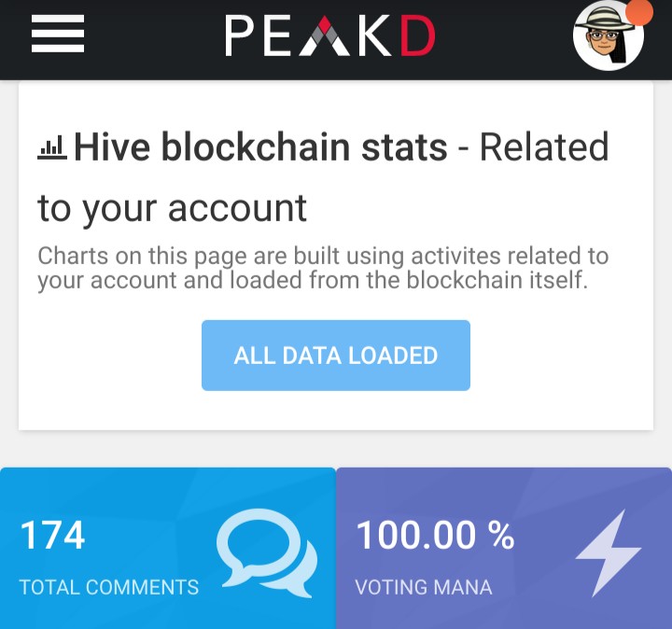The width and height of the screenshot is (672, 629).
Task: Click the white stats header card
Action: (336, 256)
